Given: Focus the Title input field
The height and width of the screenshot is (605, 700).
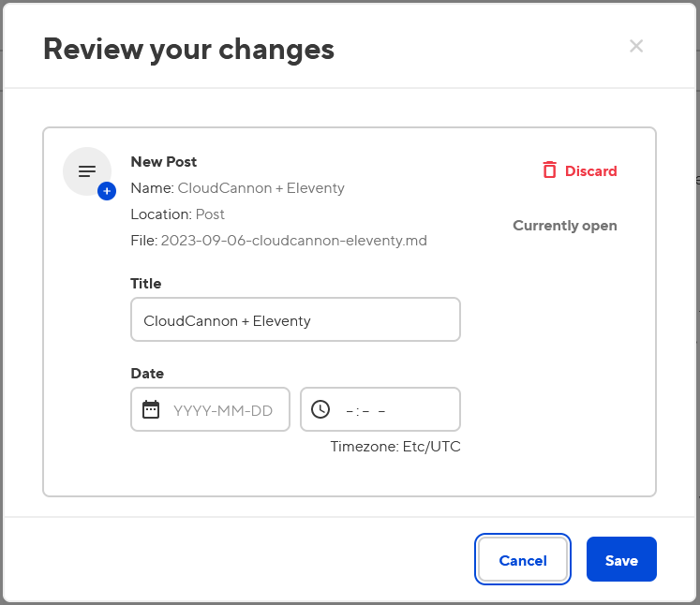Looking at the screenshot, I should [295, 320].
